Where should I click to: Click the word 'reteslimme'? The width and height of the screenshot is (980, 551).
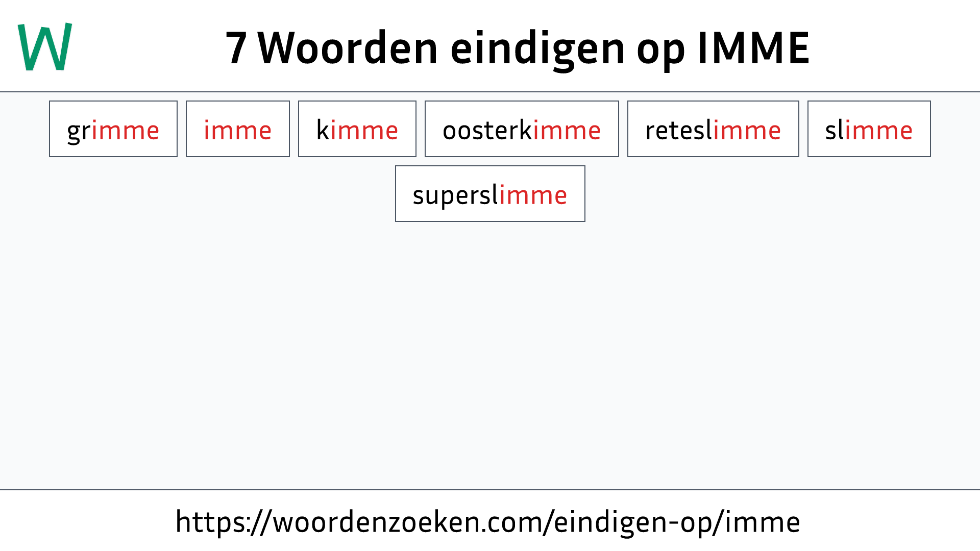click(713, 129)
